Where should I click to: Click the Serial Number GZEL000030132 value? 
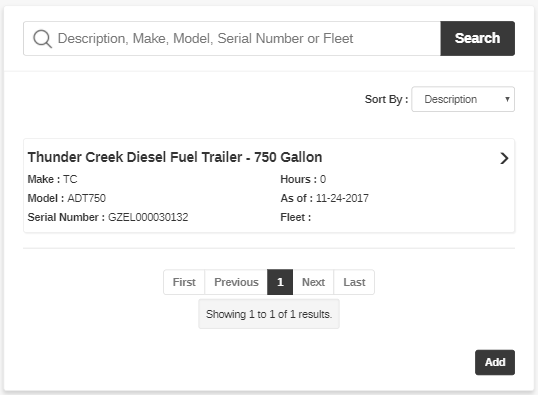148,217
